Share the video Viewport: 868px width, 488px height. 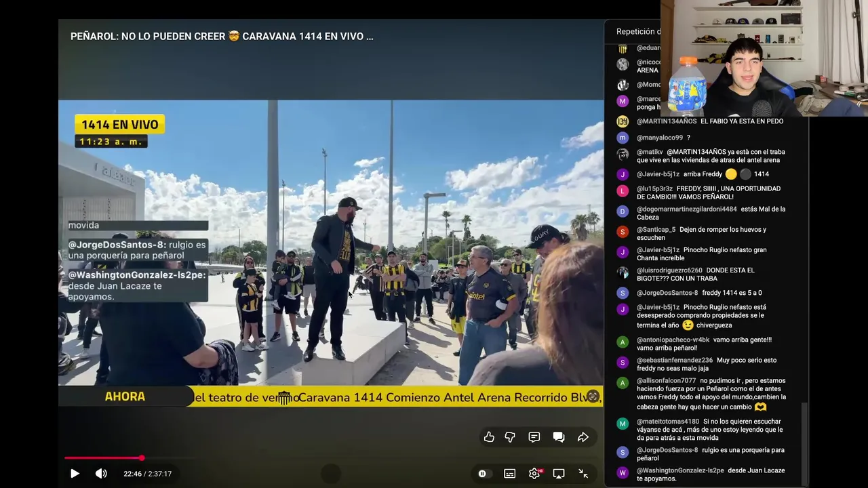(583, 437)
